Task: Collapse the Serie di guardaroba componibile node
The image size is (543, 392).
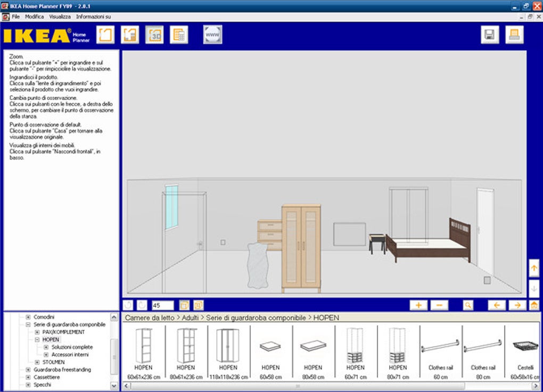Action: coord(28,324)
